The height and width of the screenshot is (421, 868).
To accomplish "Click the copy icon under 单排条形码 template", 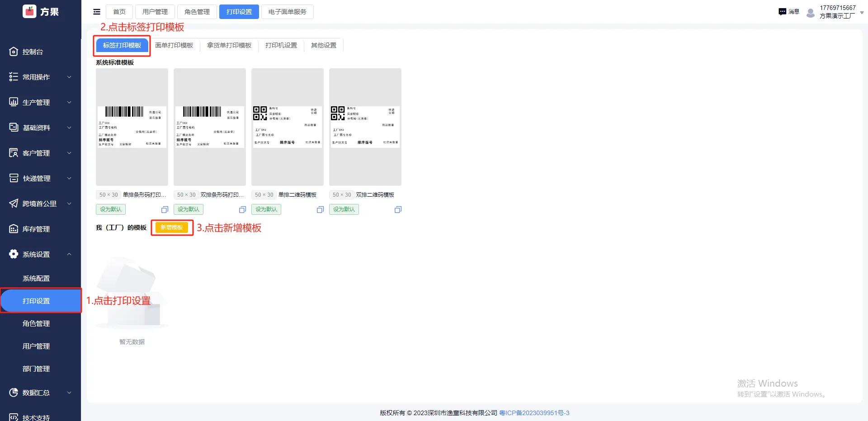I will (165, 209).
